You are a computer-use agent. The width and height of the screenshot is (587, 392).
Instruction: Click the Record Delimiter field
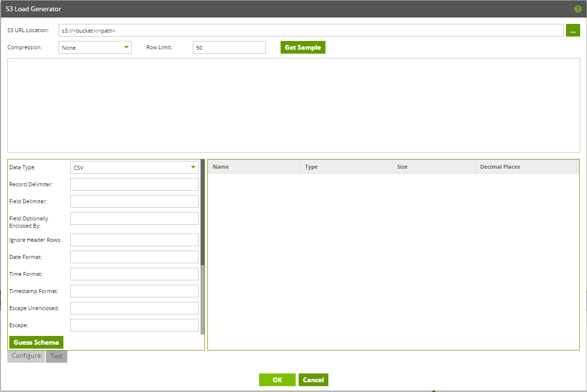pos(134,184)
